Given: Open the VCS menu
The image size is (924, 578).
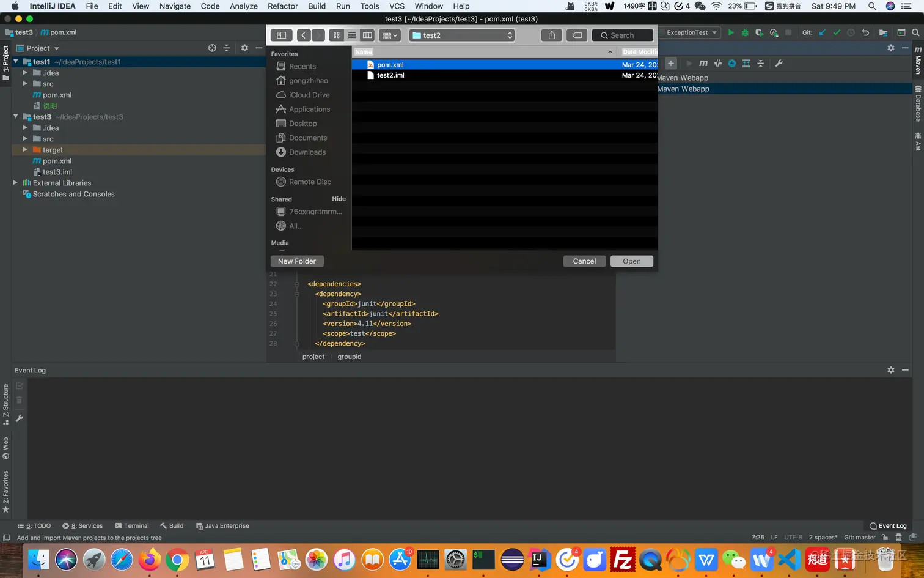Looking at the screenshot, I should [x=397, y=6].
